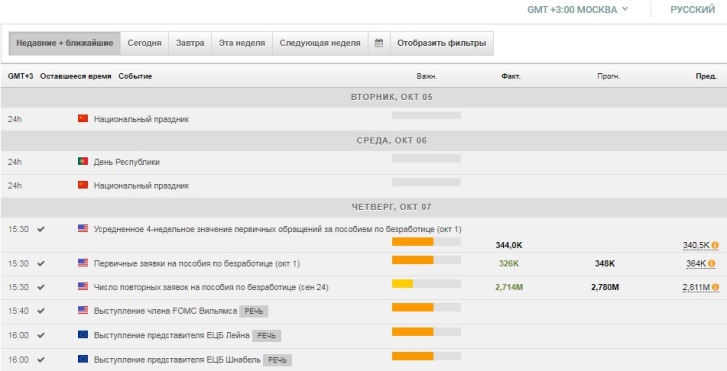Click US flag beside 4-week average claims event
Viewport: 727px width, 371px height.
pos(83,228)
